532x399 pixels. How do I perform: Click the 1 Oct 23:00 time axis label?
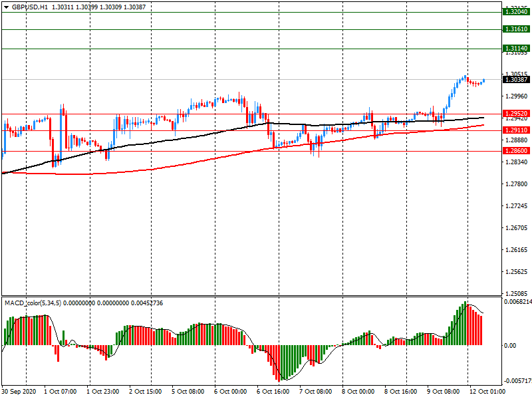tap(103, 392)
